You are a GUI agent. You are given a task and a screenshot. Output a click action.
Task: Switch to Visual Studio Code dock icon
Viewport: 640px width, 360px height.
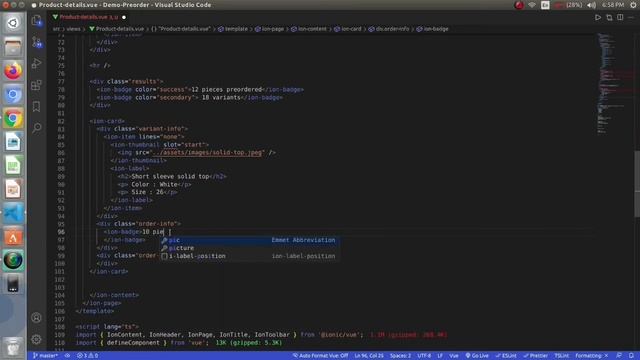point(13,213)
